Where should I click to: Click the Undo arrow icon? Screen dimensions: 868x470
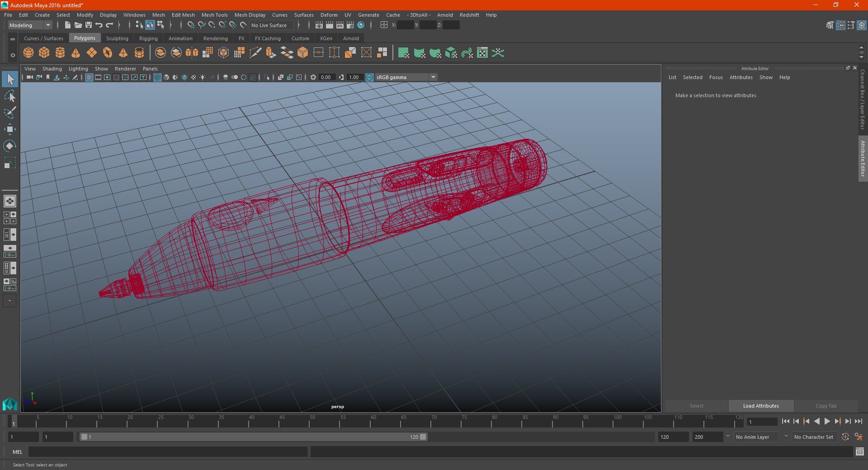click(x=99, y=25)
